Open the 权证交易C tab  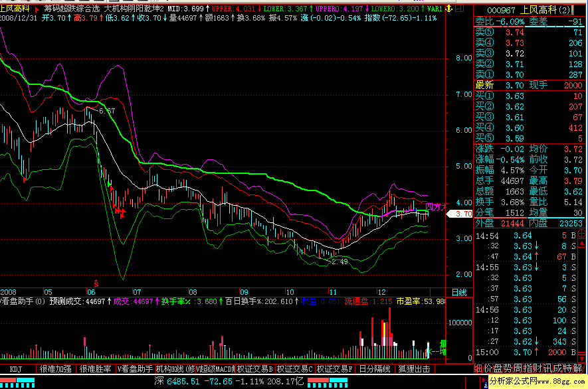(295, 369)
